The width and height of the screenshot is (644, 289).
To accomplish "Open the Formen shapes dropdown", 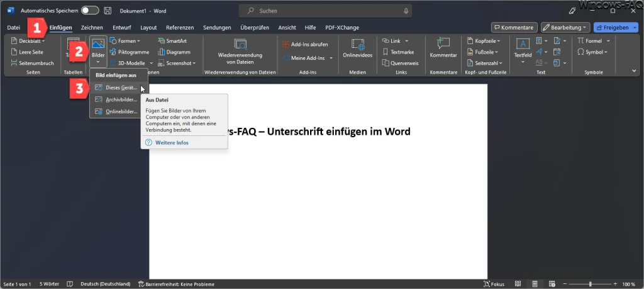I will pos(125,41).
